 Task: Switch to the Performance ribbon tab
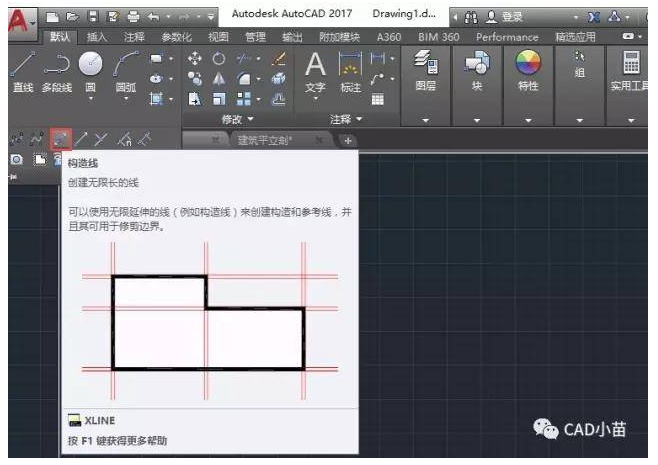tap(507, 37)
